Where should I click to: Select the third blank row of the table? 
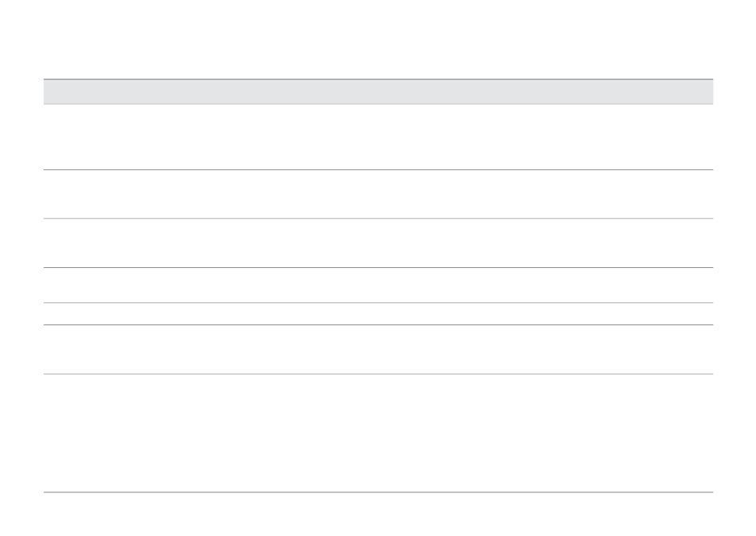(378, 243)
